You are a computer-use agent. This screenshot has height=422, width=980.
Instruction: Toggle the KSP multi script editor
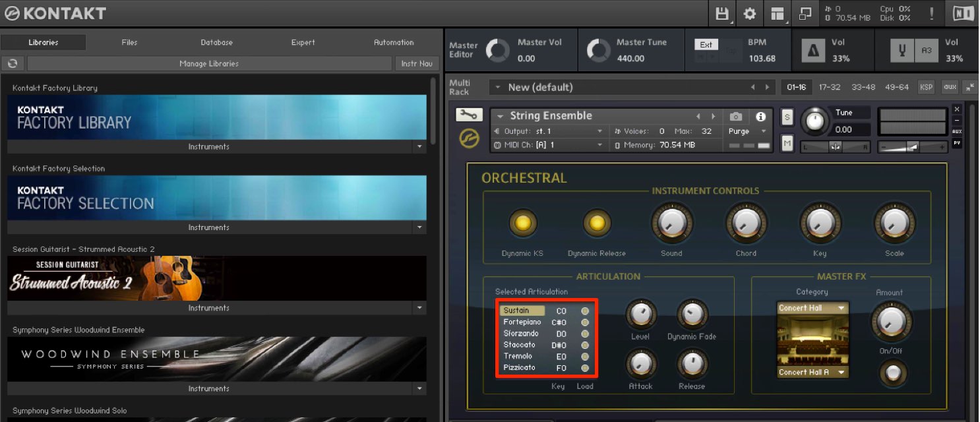927,87
